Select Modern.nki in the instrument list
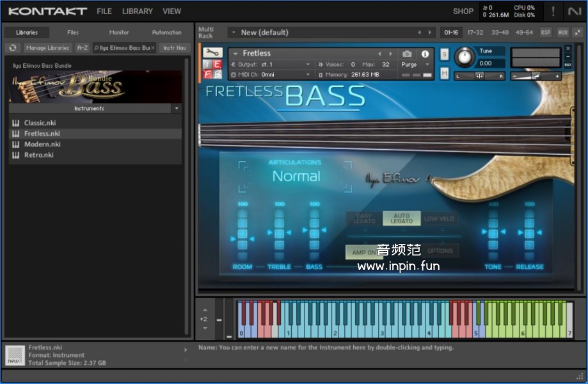Image resolution: width=588 pixels, height=384 pixels. coord(42,145)
